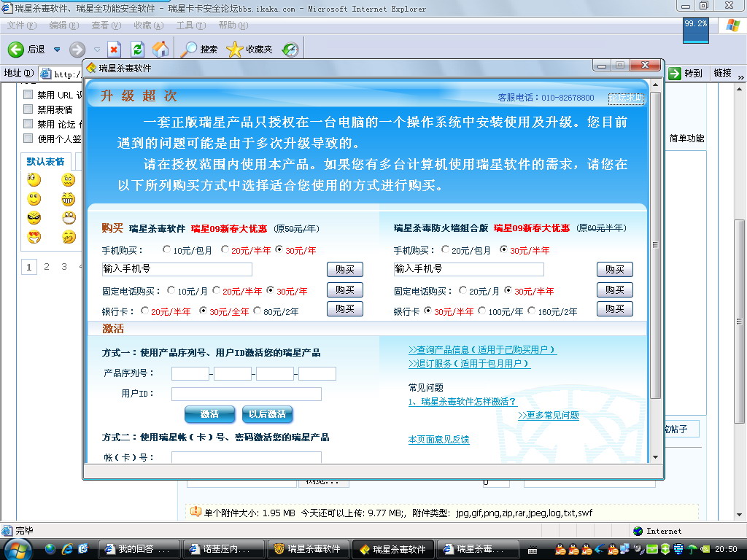
Task: Click the blue 激活 button
Action: [x=209, y=414]
